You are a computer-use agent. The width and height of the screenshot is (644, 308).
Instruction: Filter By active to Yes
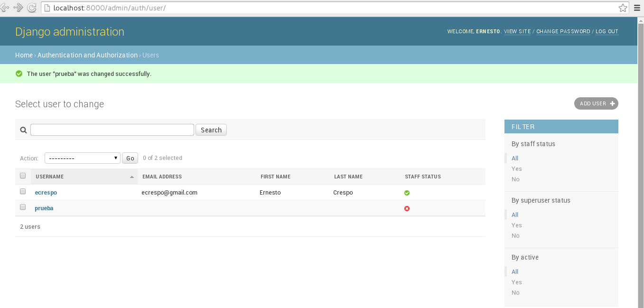click(x=516, y=282)
